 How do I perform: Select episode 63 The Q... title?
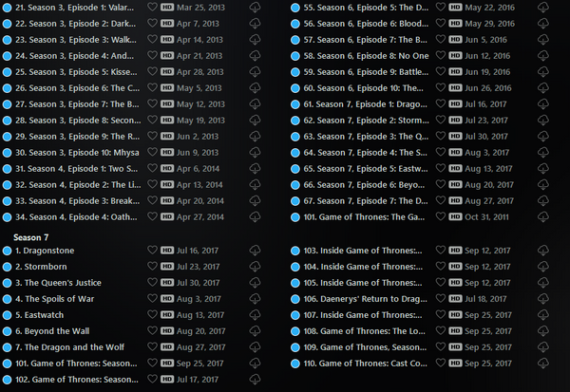coord(366,137)
